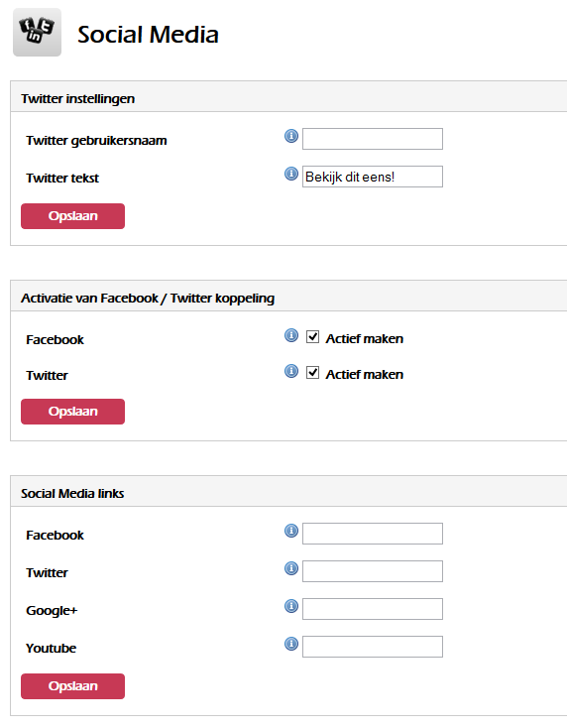Open info icon for Twitter tekst
The height and width of the screenshot is (728, 567).
(x=291, y=174)
